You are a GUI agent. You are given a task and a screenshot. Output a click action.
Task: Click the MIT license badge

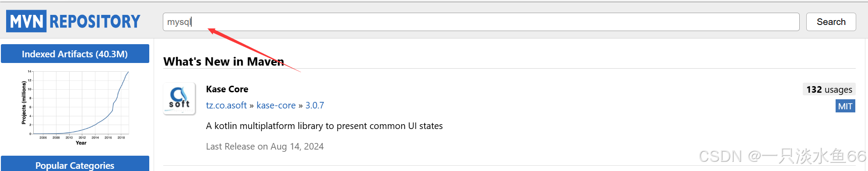(845, 106)
